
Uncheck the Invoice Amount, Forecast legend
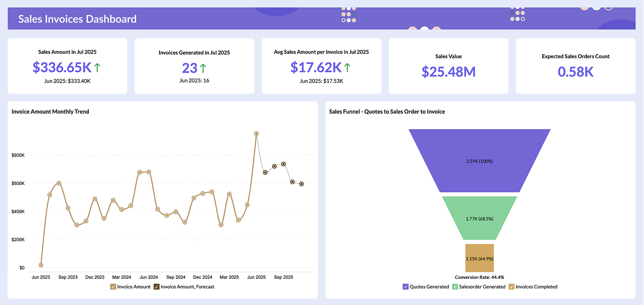pos(157,287)
